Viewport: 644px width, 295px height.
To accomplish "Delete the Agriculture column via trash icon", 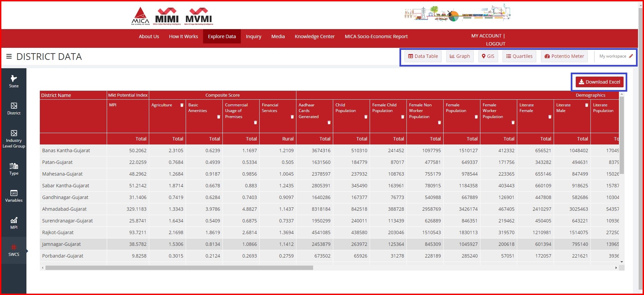I will coord(182,105).
